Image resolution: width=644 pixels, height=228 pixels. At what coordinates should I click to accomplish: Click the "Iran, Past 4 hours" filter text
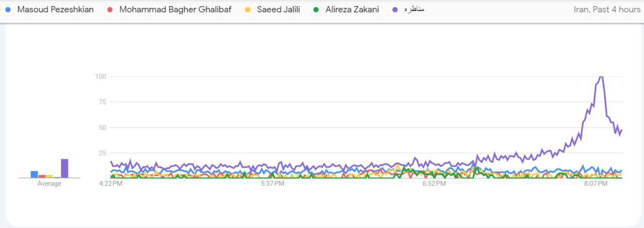point(607,10)
